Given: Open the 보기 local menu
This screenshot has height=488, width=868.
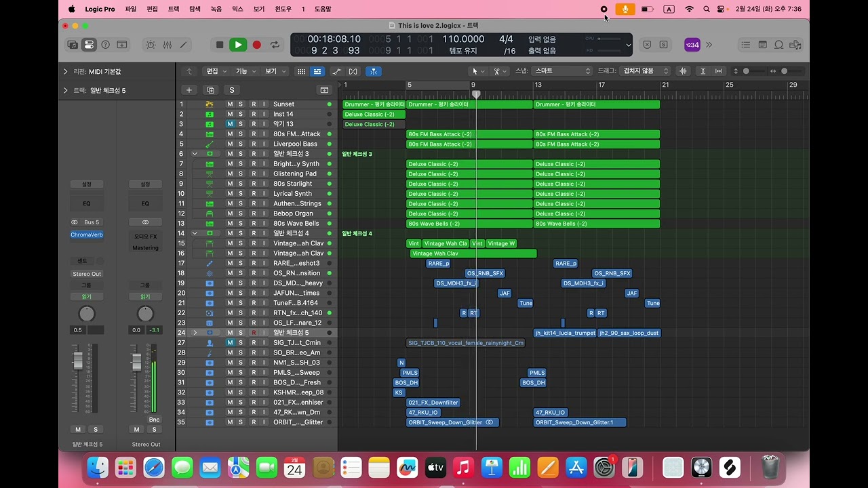Looking at the screenshot, I should tap(275, 71).
